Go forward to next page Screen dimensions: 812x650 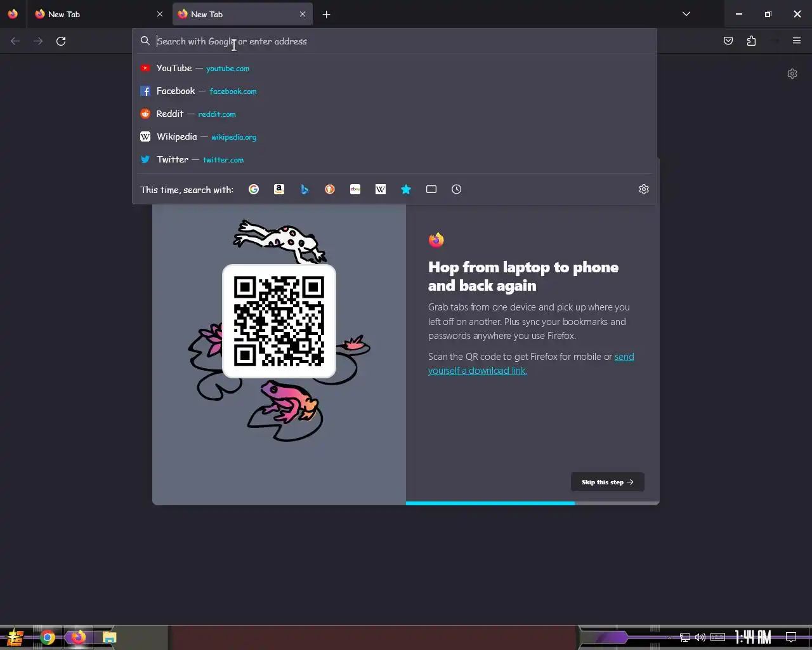38,41
